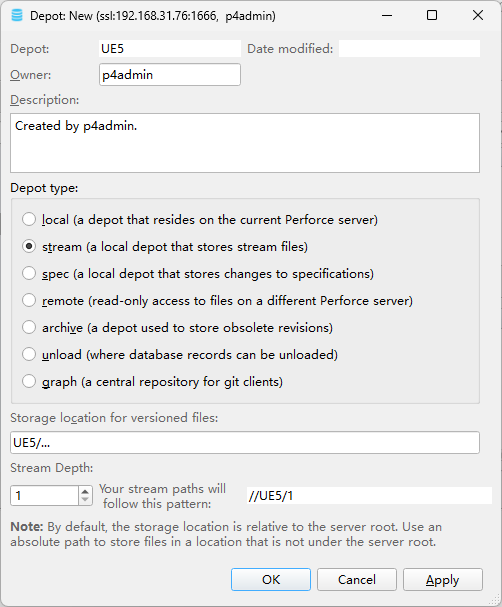
Task: Click the Stream Depth number field
Action: click(x=45, y=496)
